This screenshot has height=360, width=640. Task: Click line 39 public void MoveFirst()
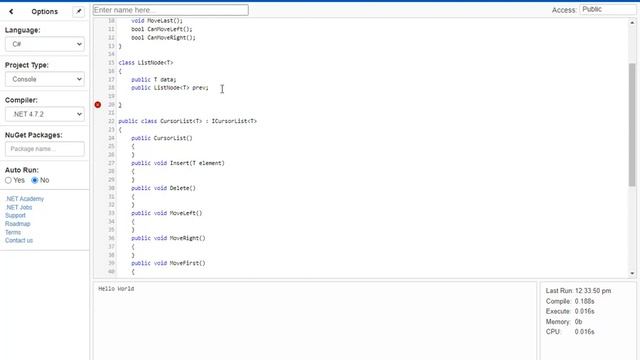click(168, 263)
